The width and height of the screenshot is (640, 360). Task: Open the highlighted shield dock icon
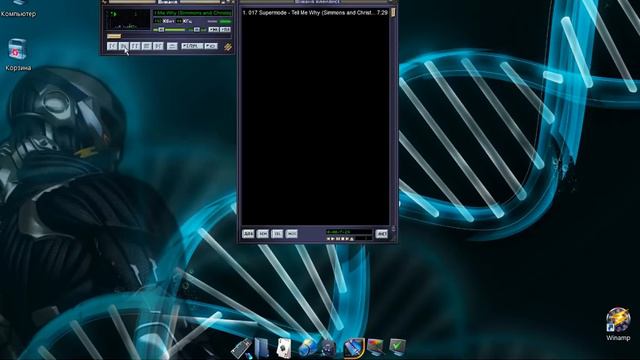(353, 348)
